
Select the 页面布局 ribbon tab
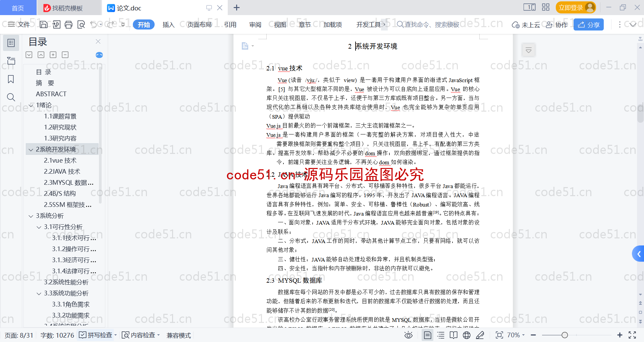coord(199,24)
